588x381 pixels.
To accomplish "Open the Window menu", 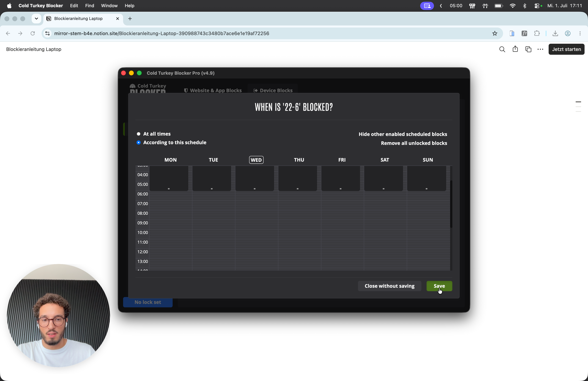I will pos(109,6).
